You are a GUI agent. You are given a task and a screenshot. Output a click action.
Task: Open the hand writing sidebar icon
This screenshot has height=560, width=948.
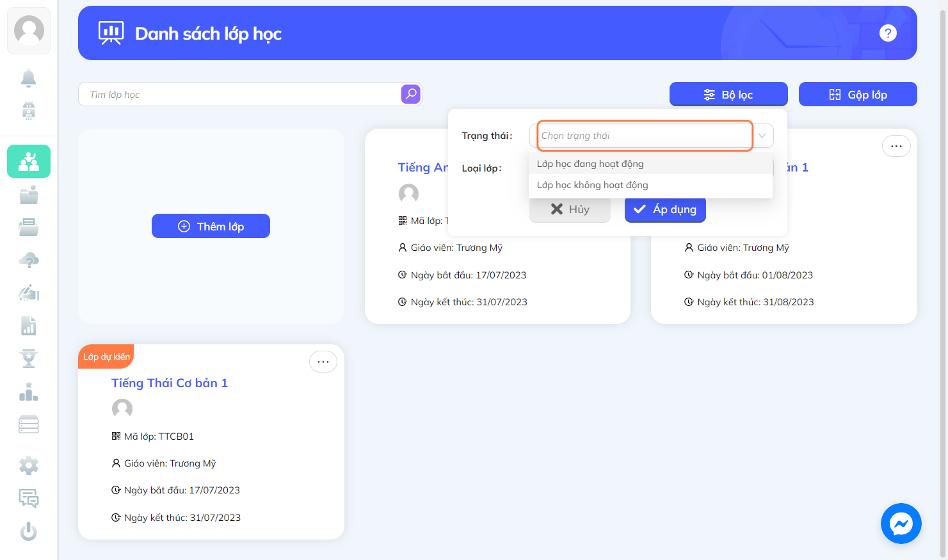[29, 292]
